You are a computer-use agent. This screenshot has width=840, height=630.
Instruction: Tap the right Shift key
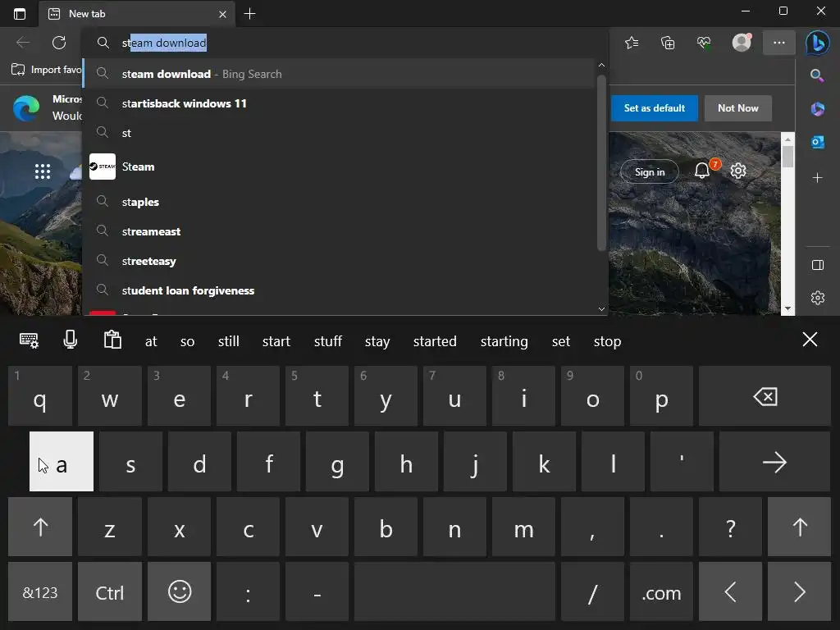pyautogui.click(x=799, y=527)
